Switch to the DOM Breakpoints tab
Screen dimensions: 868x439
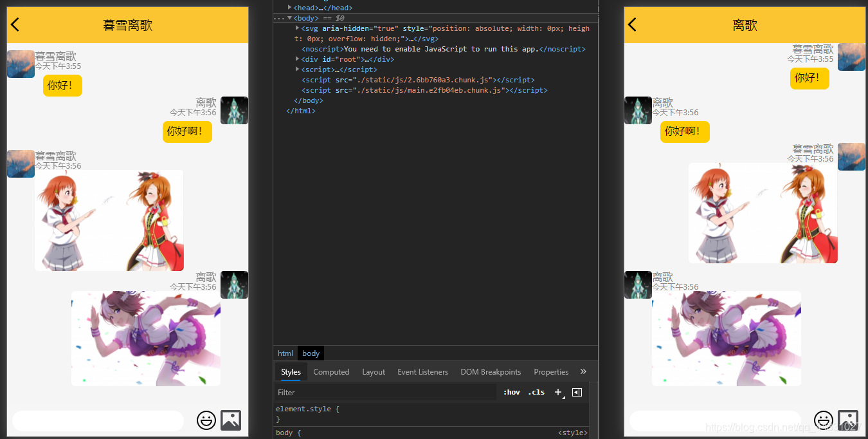(x=491, y=372)
